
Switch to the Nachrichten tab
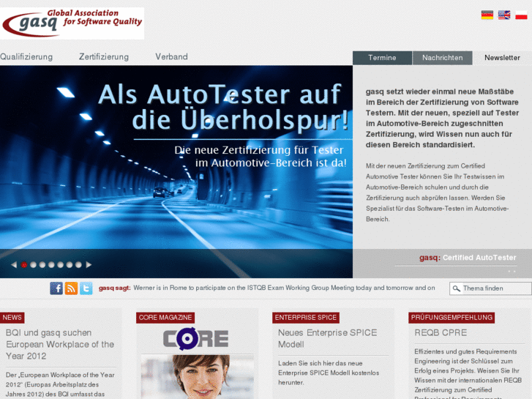coord(443,58)
